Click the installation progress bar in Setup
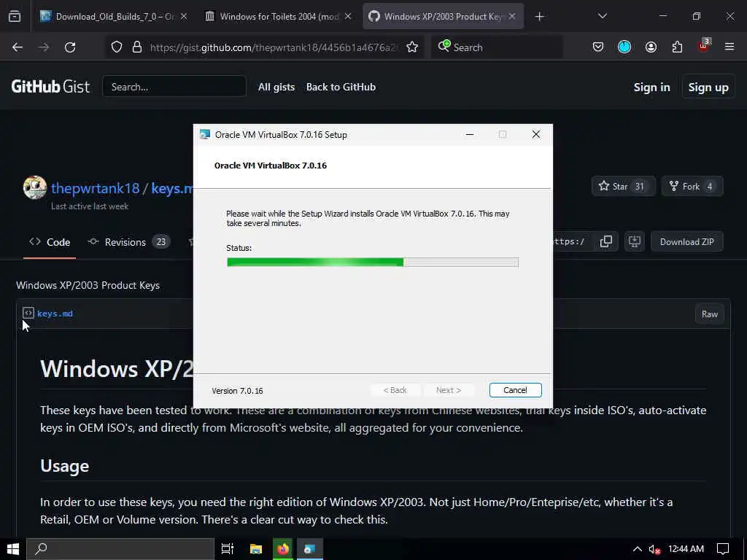Viewport: 747px width, 560px height. click(373, 262)
